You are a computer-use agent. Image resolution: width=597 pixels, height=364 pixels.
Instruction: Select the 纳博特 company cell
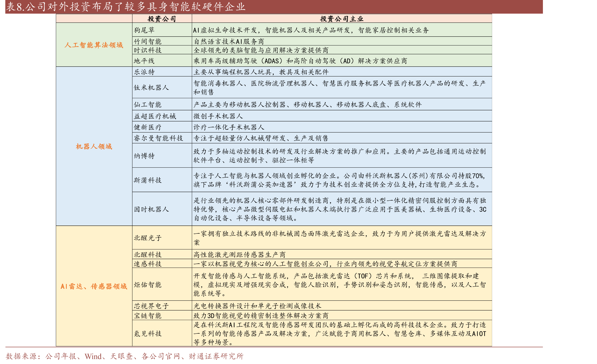pos(162,155)
